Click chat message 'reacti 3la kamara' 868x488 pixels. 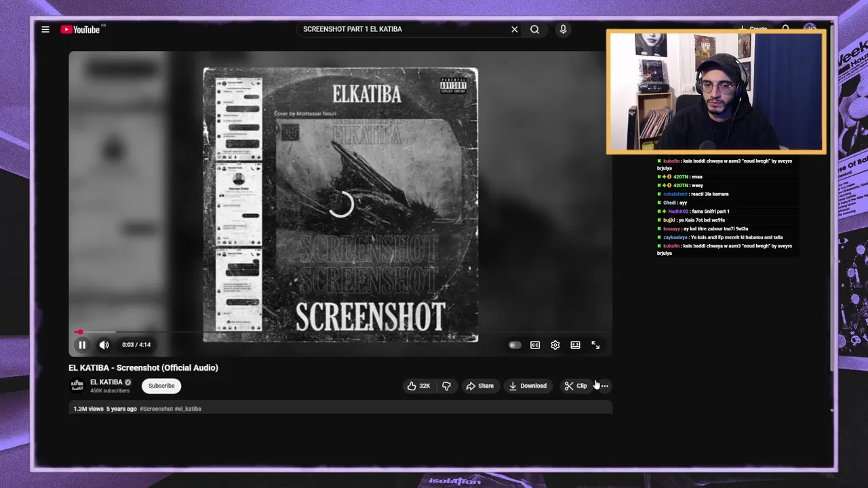tap(711, 194)
